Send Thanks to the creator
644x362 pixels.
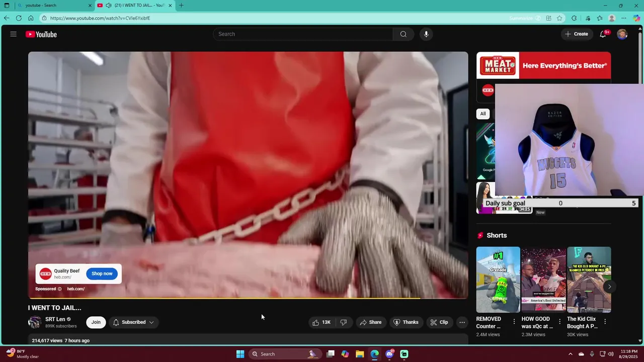406,322
